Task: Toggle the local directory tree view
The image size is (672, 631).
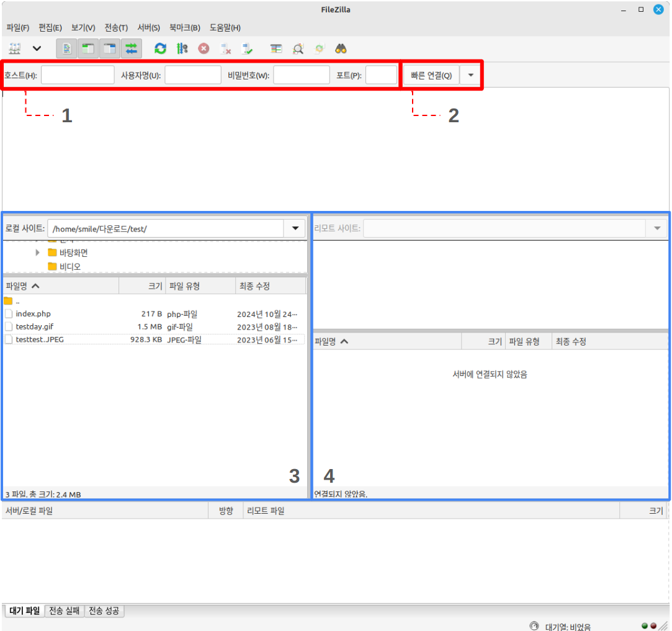Action: (x=88, y=49)
